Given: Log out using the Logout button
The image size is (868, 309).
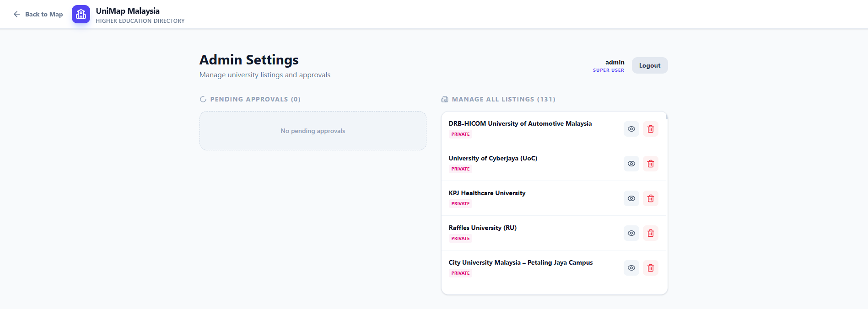Looking at the screenshot, I should (x=649, y=65).
